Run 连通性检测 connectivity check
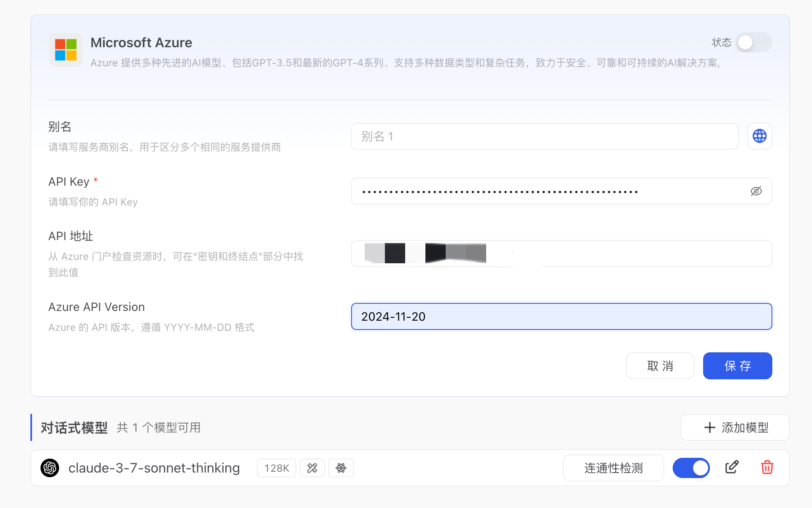 pyautogui.click(x=613, y=468)
